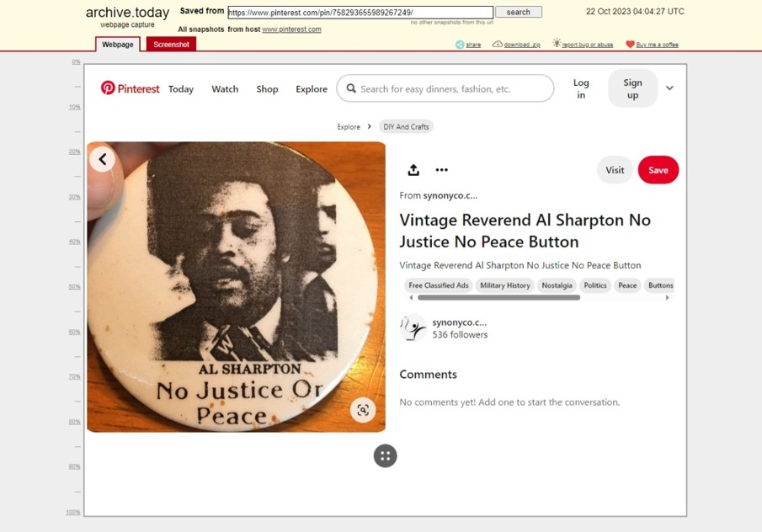Screen dimensions: 762x532
Task: Click the Buy me a coffee heart icon
Action: pyautogui.click(x=630, y=45)
